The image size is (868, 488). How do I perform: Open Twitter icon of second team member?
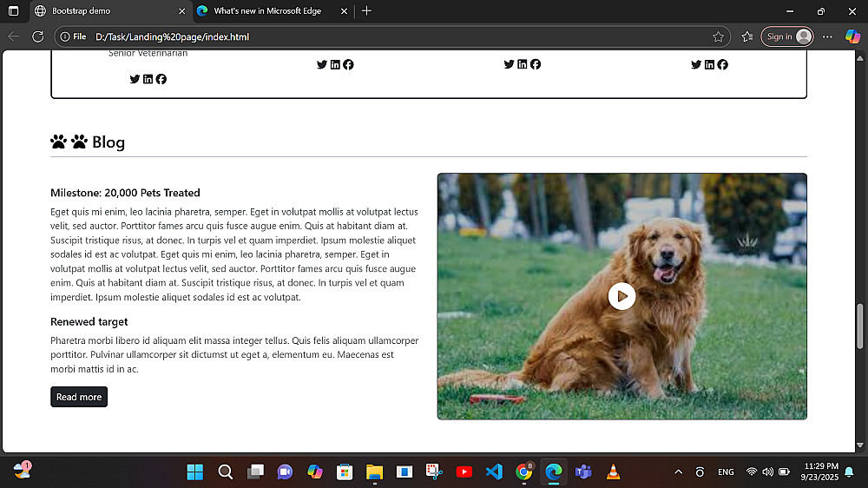(322, 65)
